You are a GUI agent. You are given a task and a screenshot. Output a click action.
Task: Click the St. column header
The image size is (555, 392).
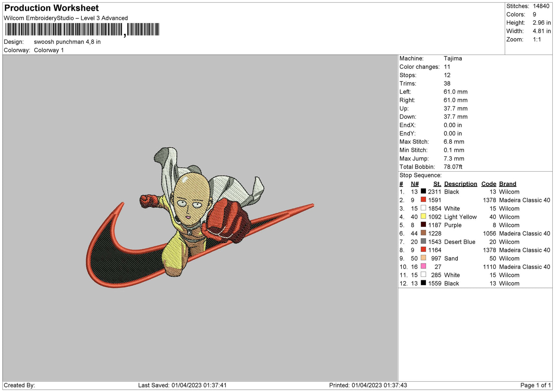point(437,184)
